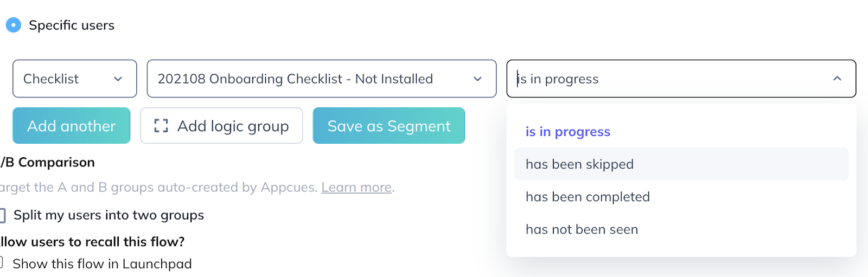Screen dimensions: 868x277
Task: Click the "Split my users into two groups" label
Action: click(108, 215)
